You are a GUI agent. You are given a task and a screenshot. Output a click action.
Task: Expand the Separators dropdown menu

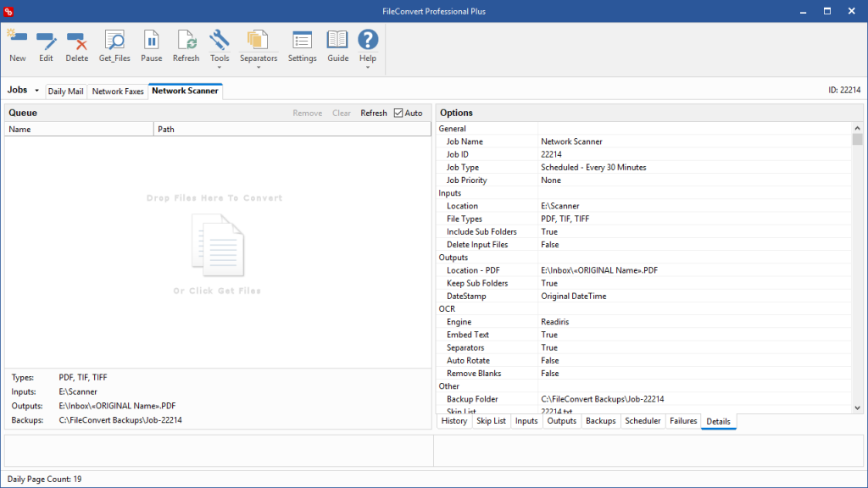(x=259, y=68)
